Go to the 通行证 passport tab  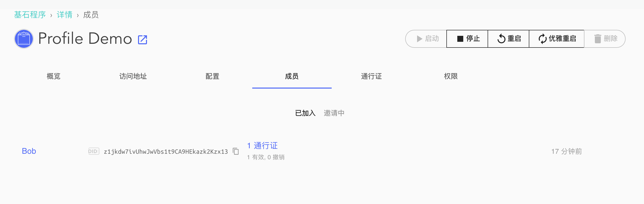pyautogui.click(x=371, y=76)
